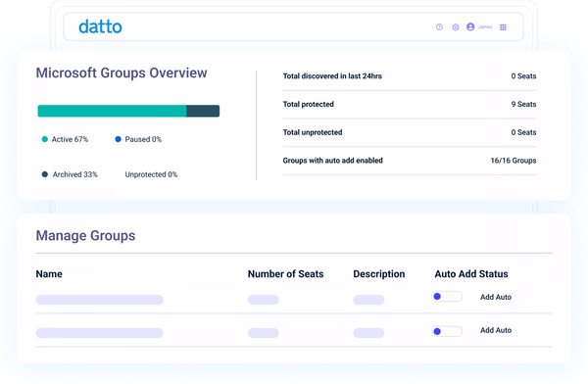Toggle auto add for first group row
The width and height of the screenshot is (588, 384).
(447, 297)
